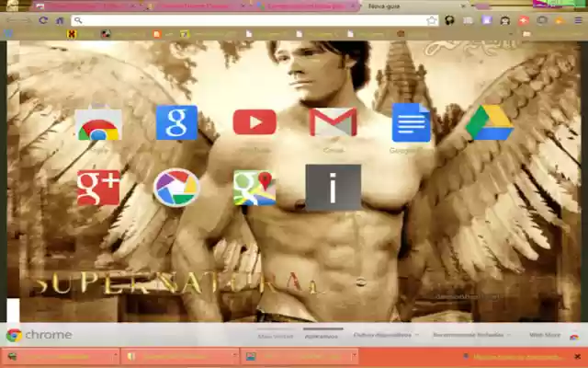This screenshot has height=368, width=588.
Task: Click the red extension icon in toolbar
Action: [524, 20]
